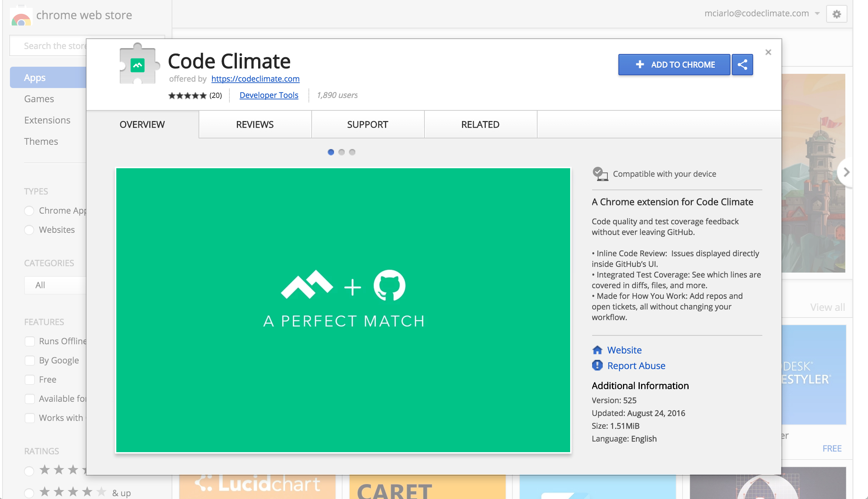868x499 pixels.
Task: Click the compatible device checkmark icon
Action: pos(600,174)
